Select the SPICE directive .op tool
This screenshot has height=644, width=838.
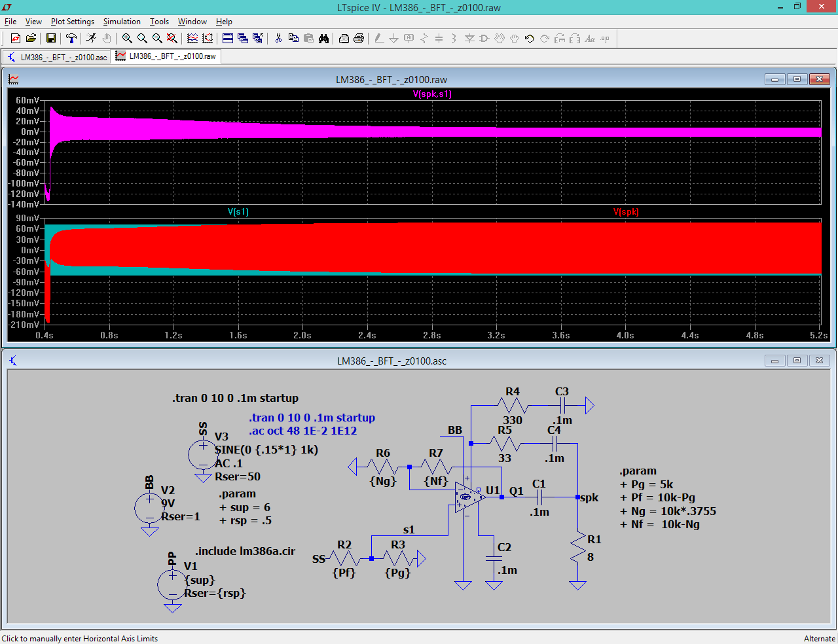point(605,39)
